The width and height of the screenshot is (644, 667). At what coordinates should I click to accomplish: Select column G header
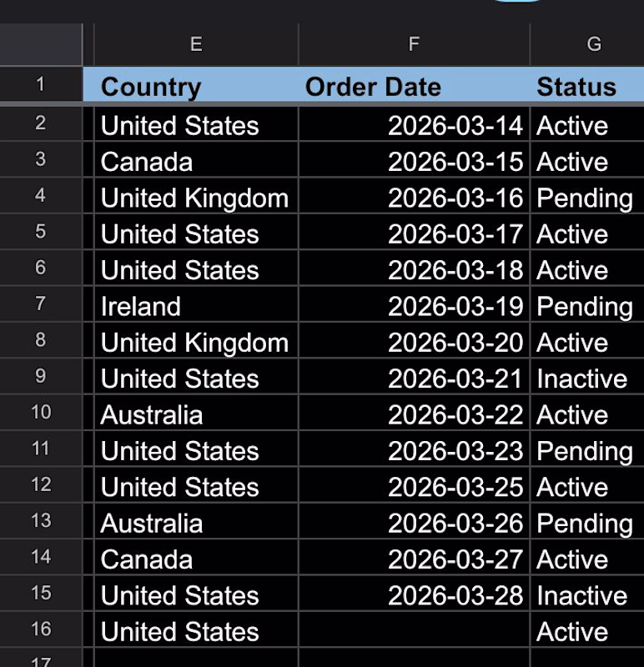(587, 44)
